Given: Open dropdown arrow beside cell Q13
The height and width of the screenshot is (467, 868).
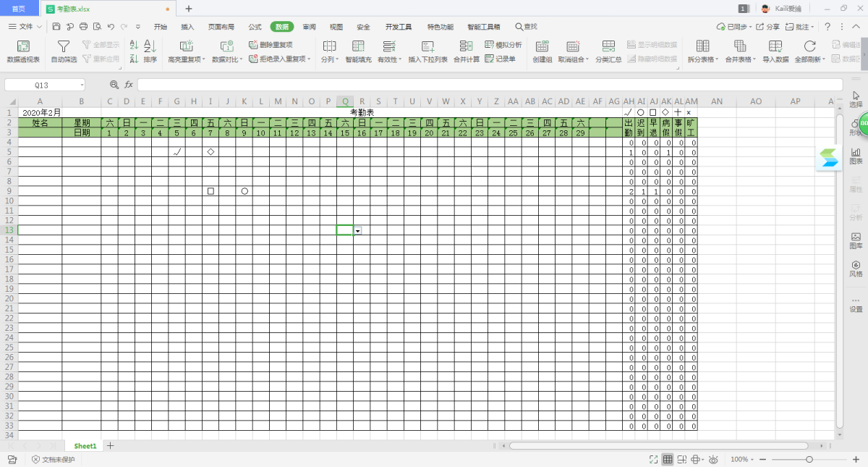Looking at the screenshot, I should click(358, 230).
